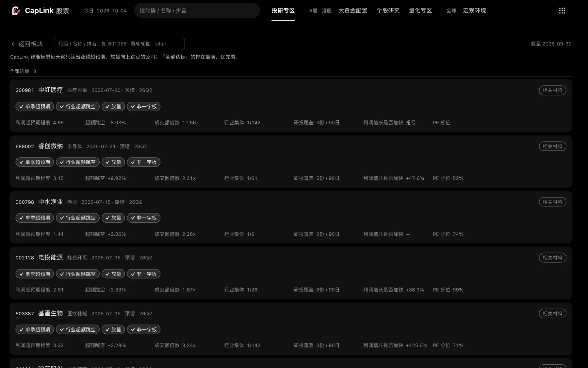Screen dimensions: 588x368
Task: Click the 煤炭开采 industry label on 电投能源
Action: point(77,258)
